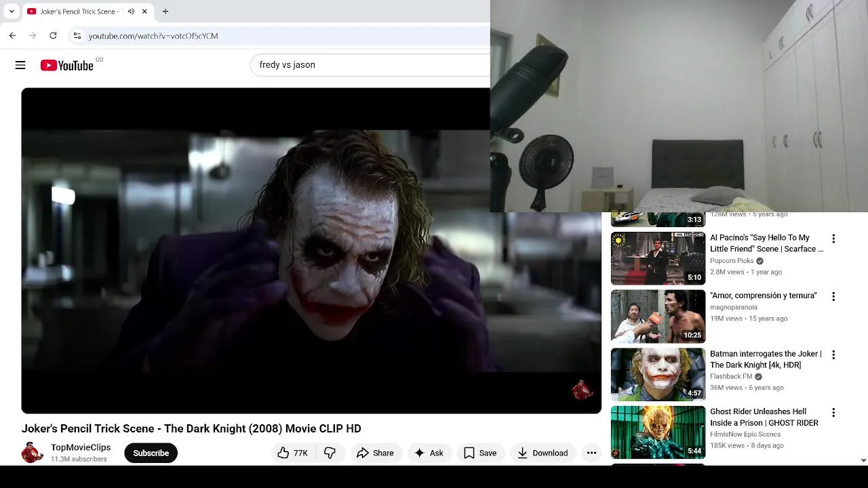The height and width of the screenshot is (488, 868).
Task: Open the 3:13 video thumbnail
Action: pyautogui.click(x=658, y=220)
